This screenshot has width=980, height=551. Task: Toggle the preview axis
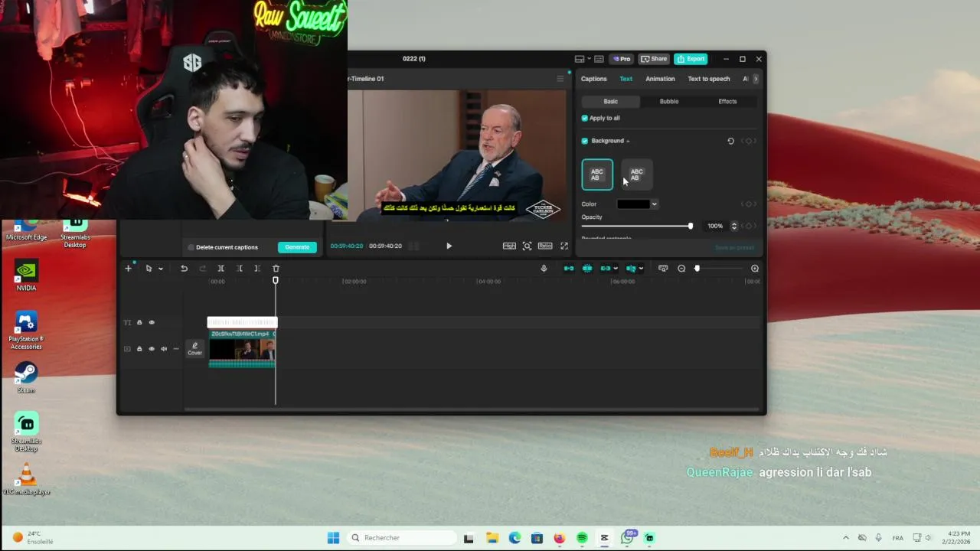(x=631, y=269)
